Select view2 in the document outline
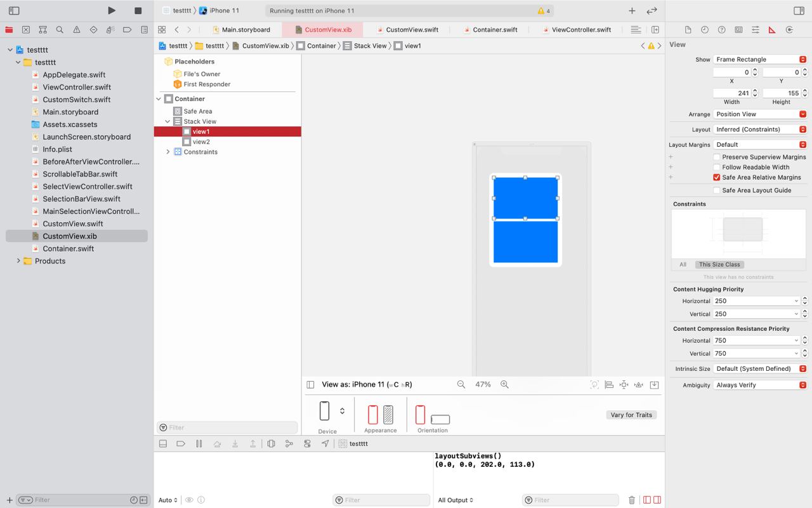The height and width of the screenshot is (508, 812). [x=201, y=142]
